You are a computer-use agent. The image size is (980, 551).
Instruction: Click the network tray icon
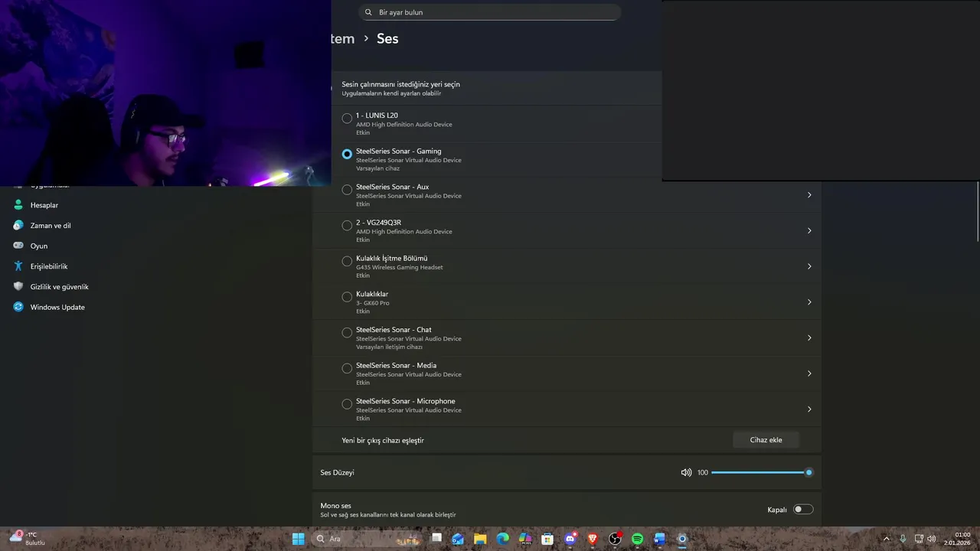[919, 539]
